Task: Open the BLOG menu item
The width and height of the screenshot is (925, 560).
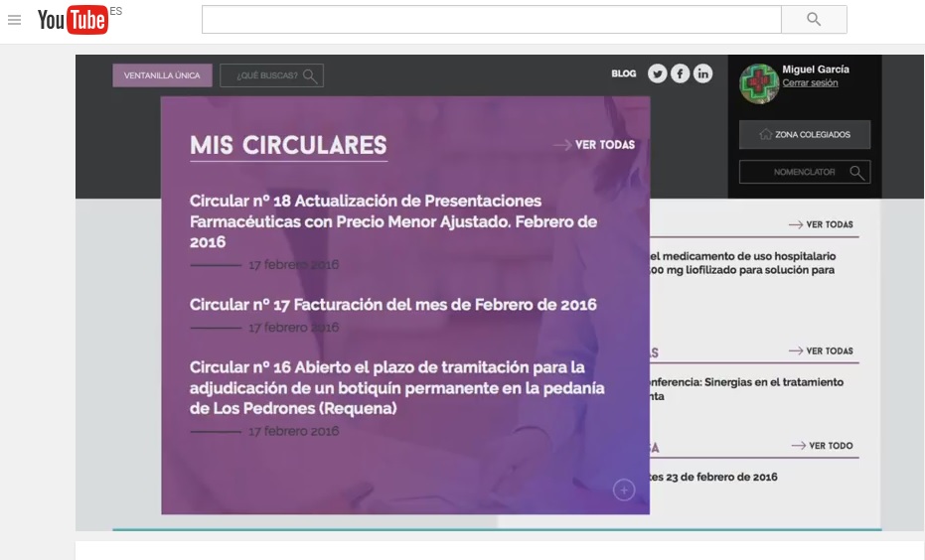Action: pyautogui.click(x=624, y=73)
